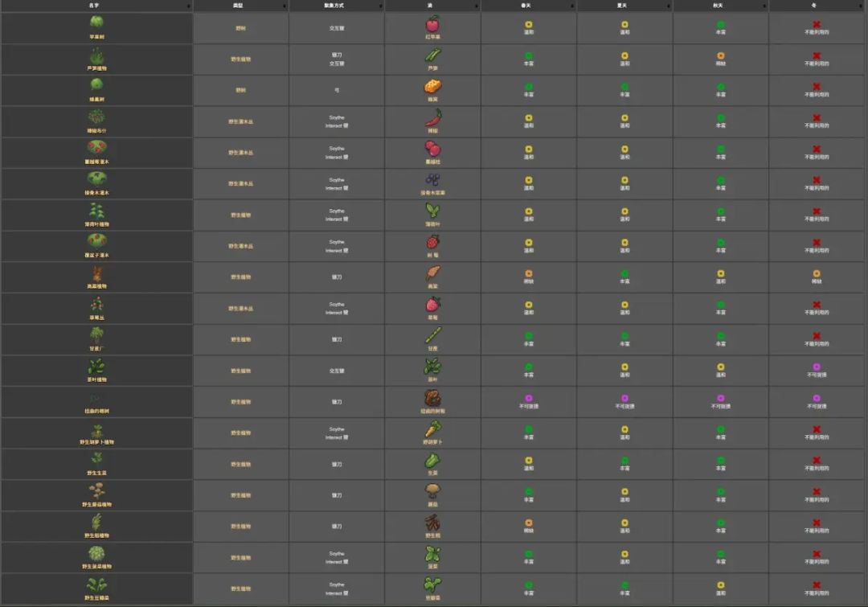Sort by the 聚集方式 gathering method column arrow

click(380, 6)
